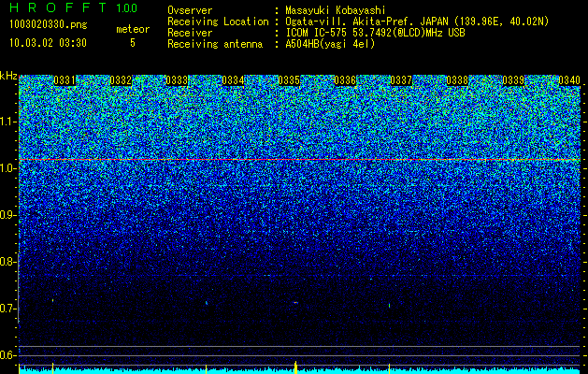588x374 pixels.
Task: Click the 0336 time marker
Action: coord(345,80)
